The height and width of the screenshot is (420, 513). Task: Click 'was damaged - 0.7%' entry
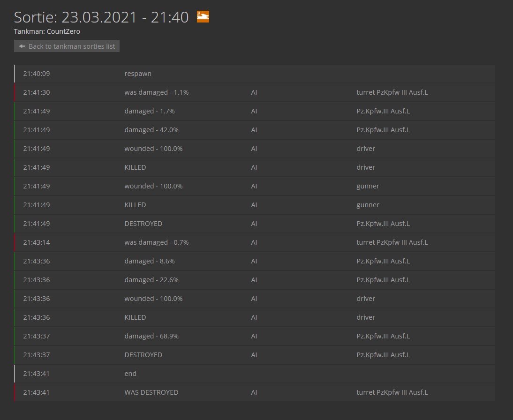pos(157,242)
